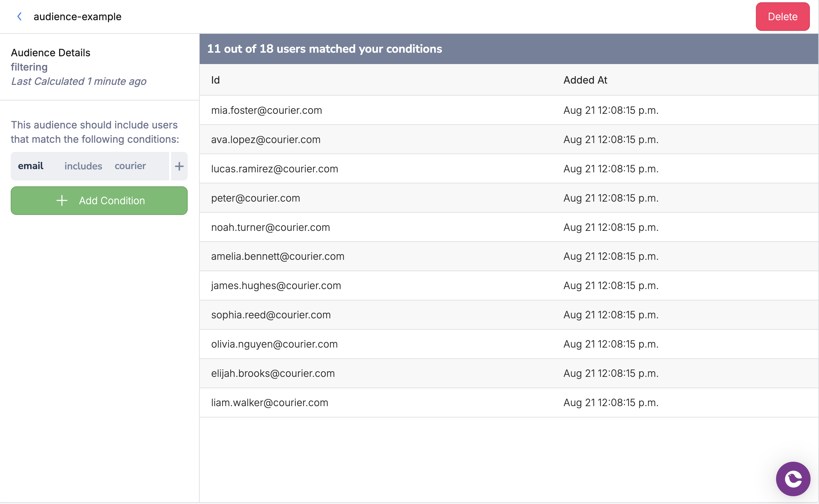Screen dimensions: 819x504
Task: Click the entry for liam.walker@courier.com
Action: click(269, 402)
